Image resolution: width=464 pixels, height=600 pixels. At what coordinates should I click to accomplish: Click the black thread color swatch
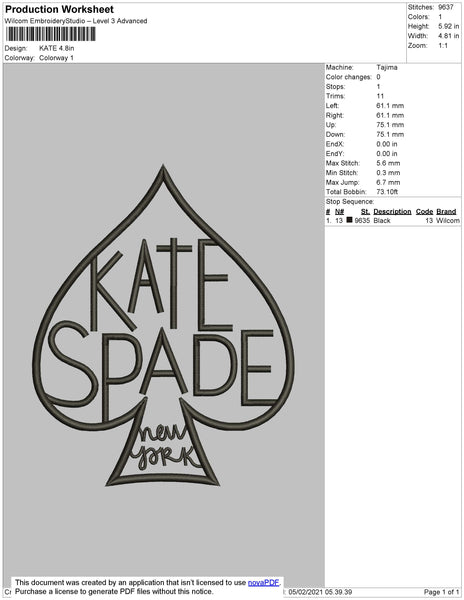click(349, 220)
